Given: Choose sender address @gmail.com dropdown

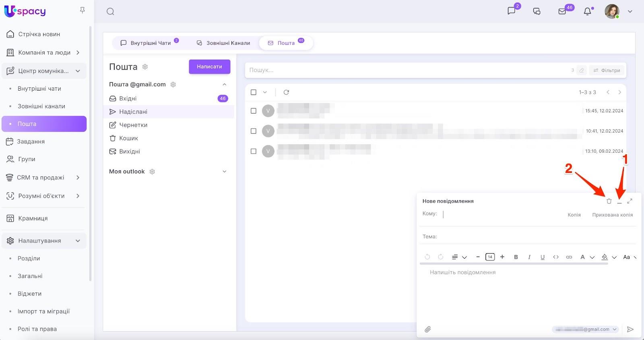Looking at the screenshot, I should 586,330.
